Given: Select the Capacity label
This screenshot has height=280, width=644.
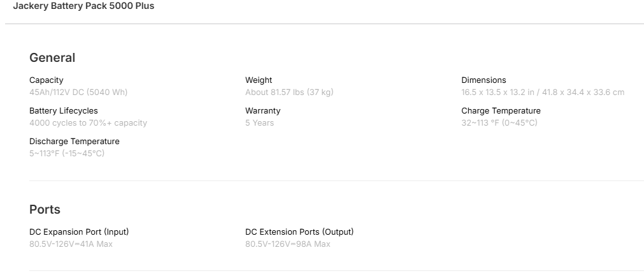Looking at the screenshot, I should [x=47, y=80].
